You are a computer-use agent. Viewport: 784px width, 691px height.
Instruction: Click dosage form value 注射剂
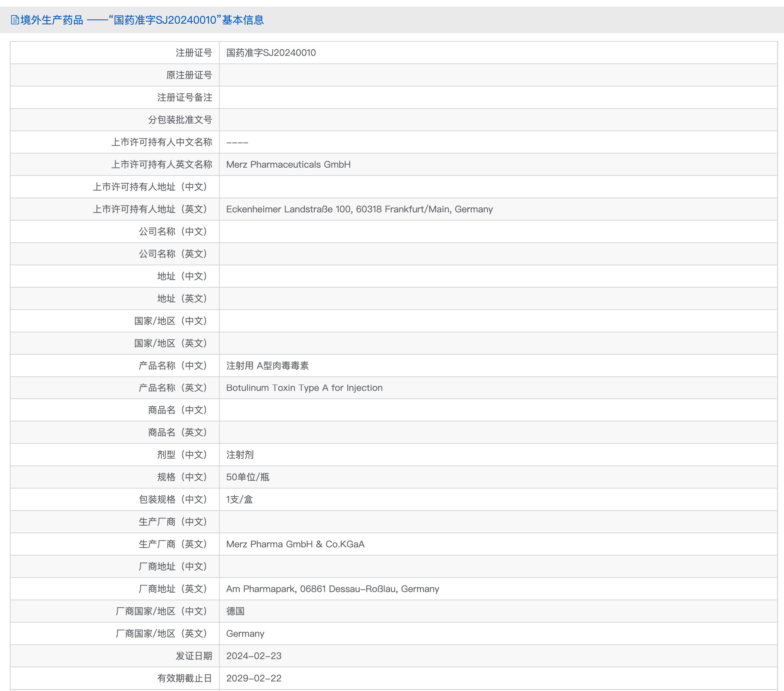coord(240,455)
